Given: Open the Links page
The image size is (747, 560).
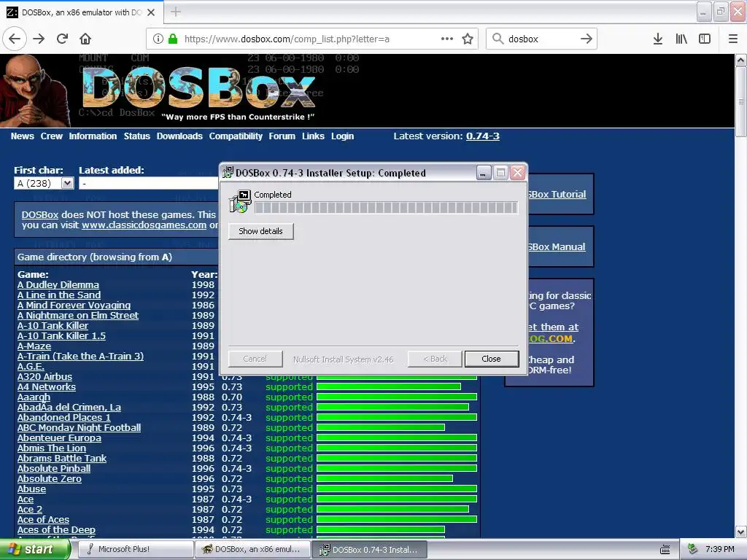Looking at the screenshot, I should pos(313,136).
